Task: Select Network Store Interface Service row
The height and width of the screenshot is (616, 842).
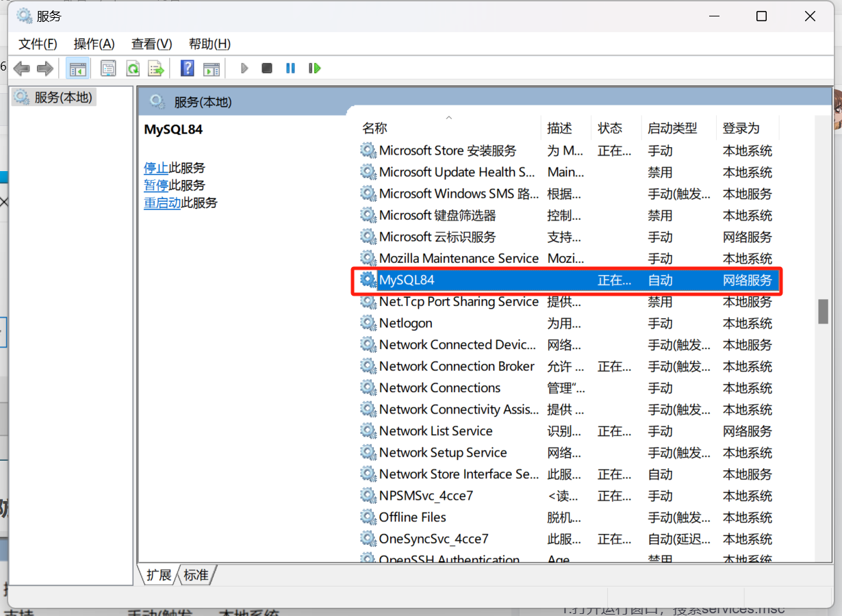Action: click(570, 474)
